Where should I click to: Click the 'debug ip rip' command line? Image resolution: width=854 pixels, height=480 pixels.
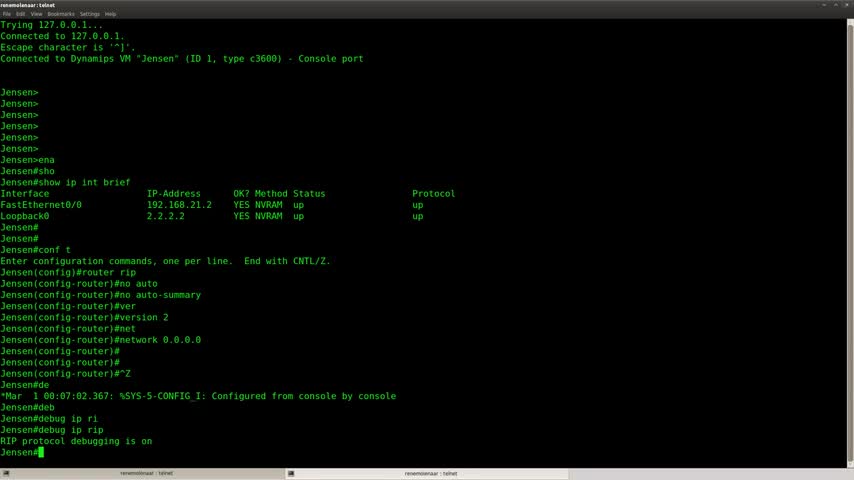(x=52, y=430)
